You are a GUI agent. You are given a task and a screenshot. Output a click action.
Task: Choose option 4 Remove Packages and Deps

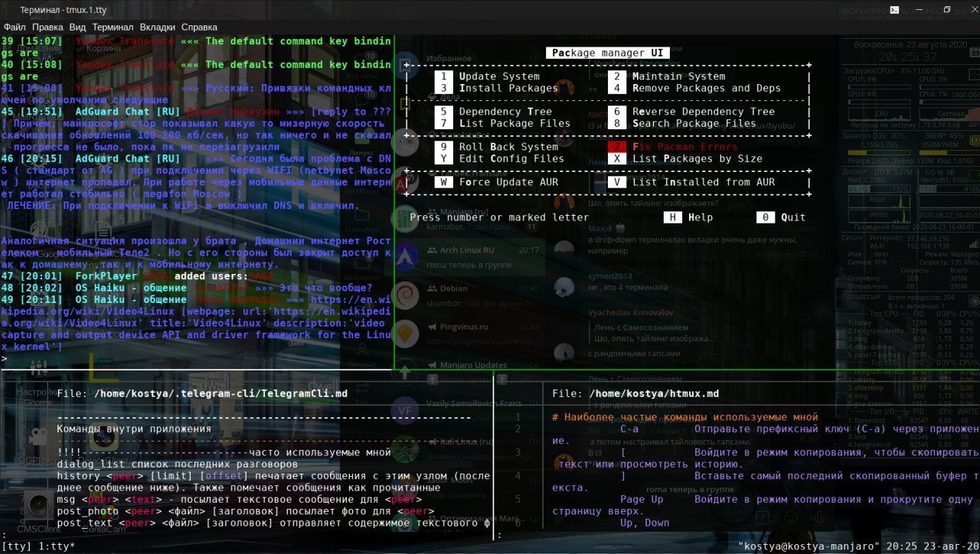[x=694, y=88]
